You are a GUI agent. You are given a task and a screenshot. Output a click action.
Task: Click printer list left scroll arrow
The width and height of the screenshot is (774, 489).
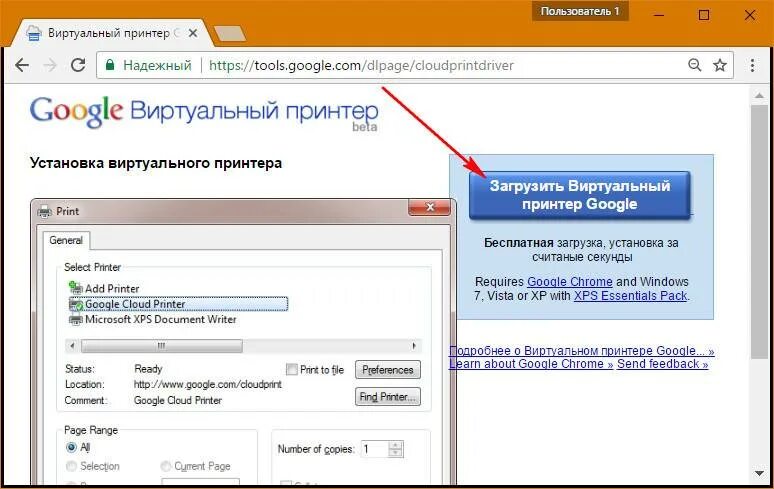[x=72, y=345]
